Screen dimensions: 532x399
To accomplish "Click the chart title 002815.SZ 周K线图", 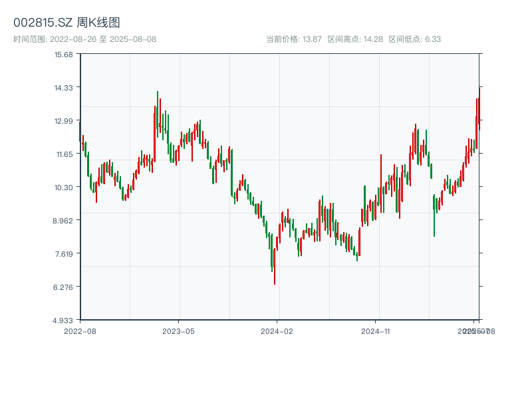I will (x=66, y=23).
